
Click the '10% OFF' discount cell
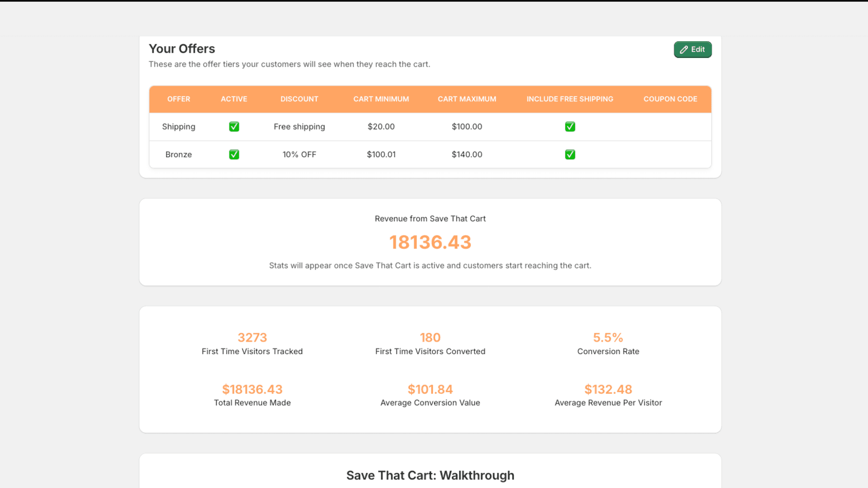click(299, 155)
